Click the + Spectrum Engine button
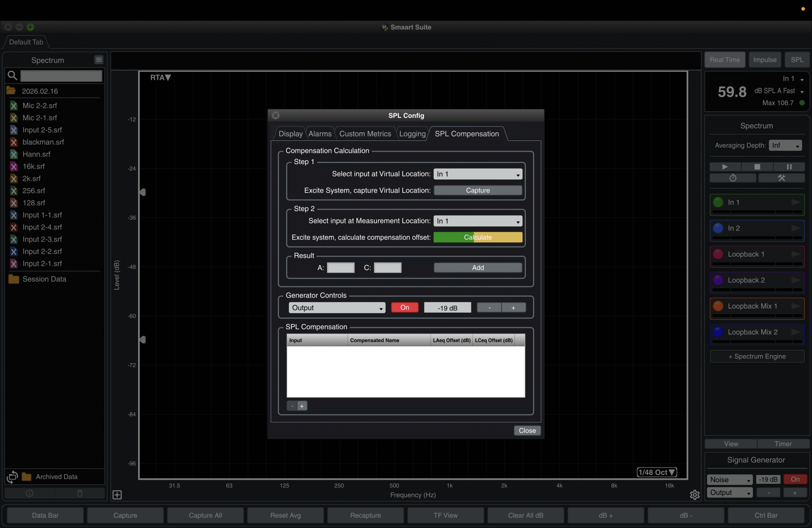The image size is (812, 528). point(757,356)
